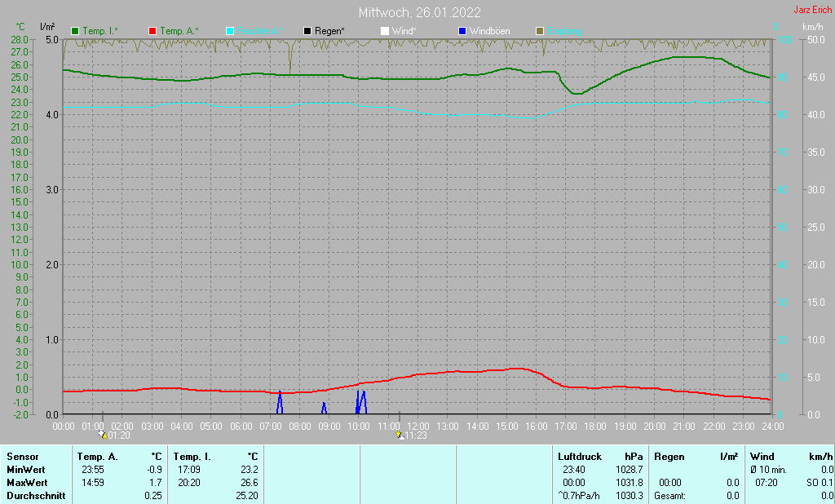
Task: Click the '17:09' indoor minimum time
Action: tap(189, 470)
